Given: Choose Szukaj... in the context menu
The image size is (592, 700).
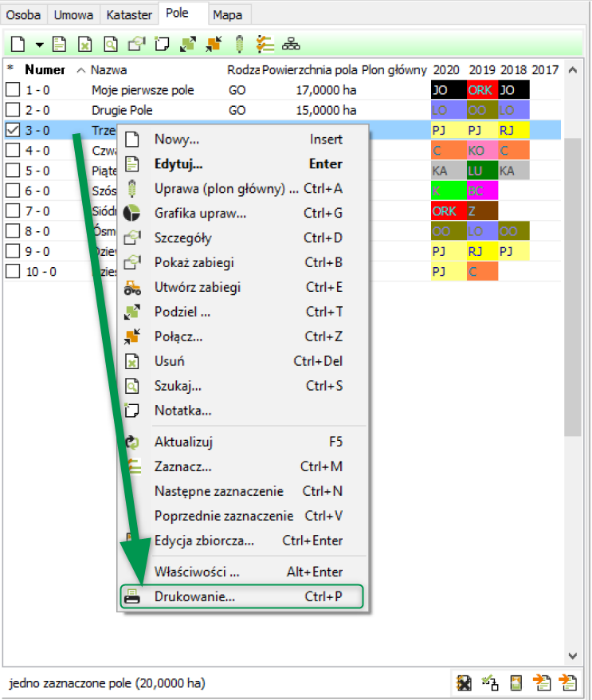Looking at the screenshot, I should coord(243,386).
